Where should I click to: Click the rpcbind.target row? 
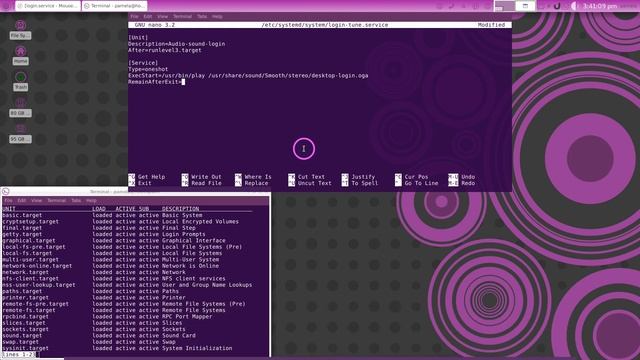107,316
